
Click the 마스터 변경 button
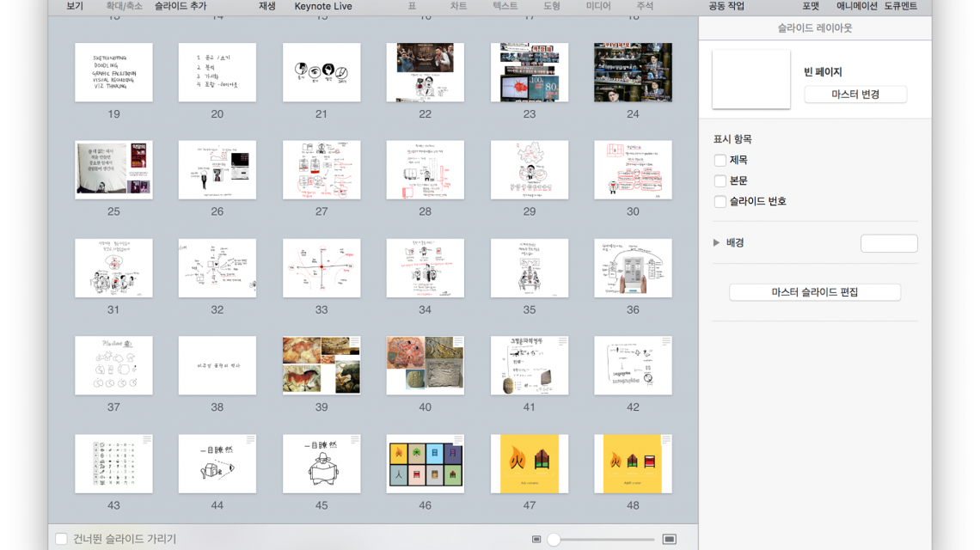point(855,95)
